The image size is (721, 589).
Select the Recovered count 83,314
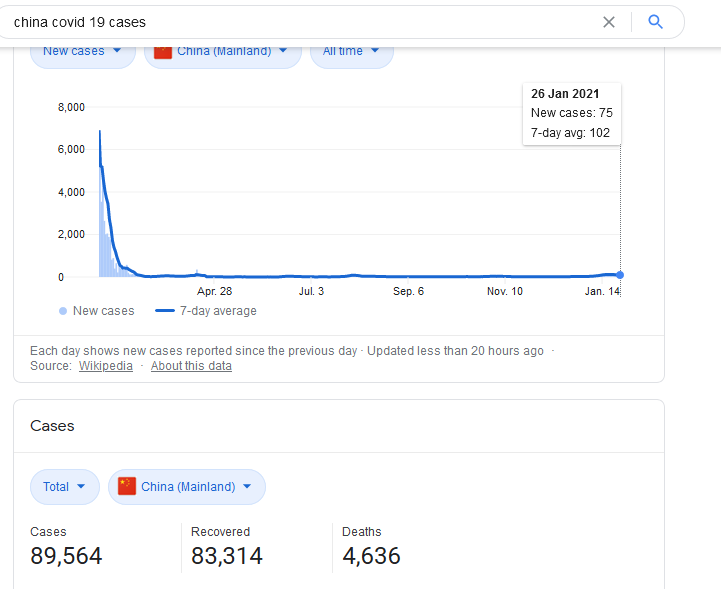227,556
